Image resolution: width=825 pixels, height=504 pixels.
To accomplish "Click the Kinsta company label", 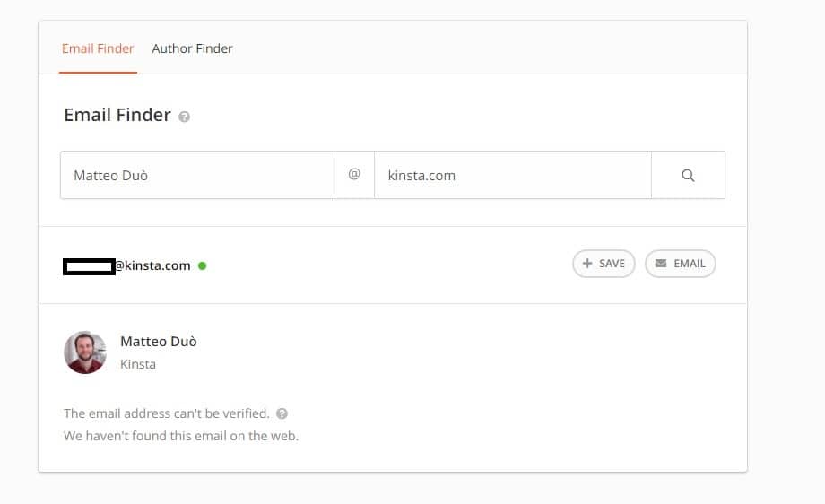I will [x=138, y=364].
